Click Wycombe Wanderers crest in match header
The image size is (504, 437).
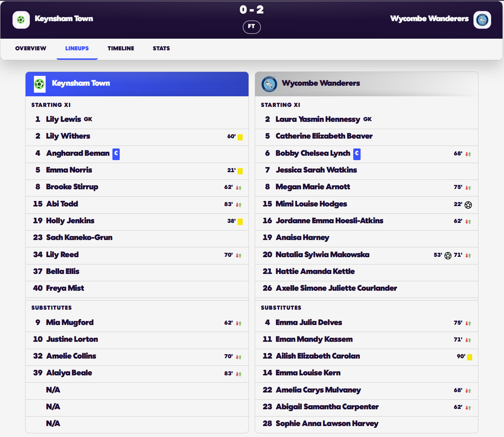(x=482, y=20)
